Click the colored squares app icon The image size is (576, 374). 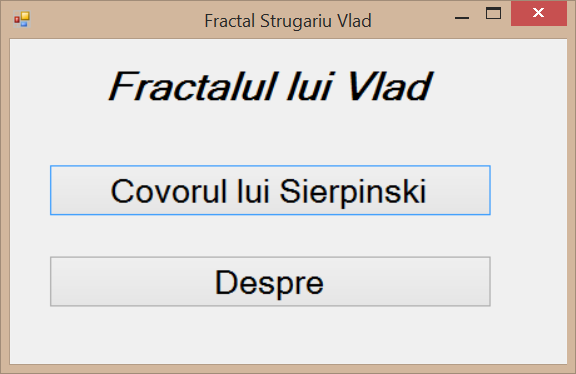click(22, 19)
